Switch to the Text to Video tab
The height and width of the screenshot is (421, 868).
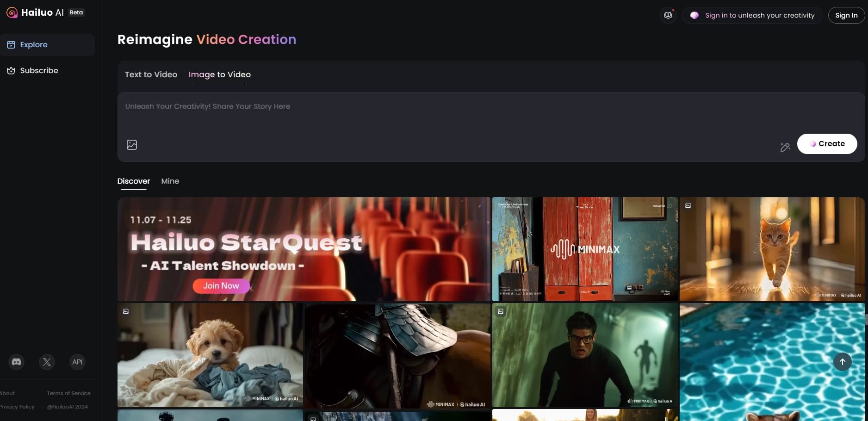point(151,74)
